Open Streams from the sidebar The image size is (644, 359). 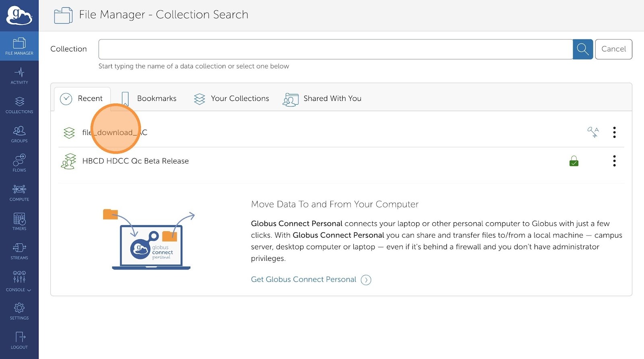click(19, 251)
